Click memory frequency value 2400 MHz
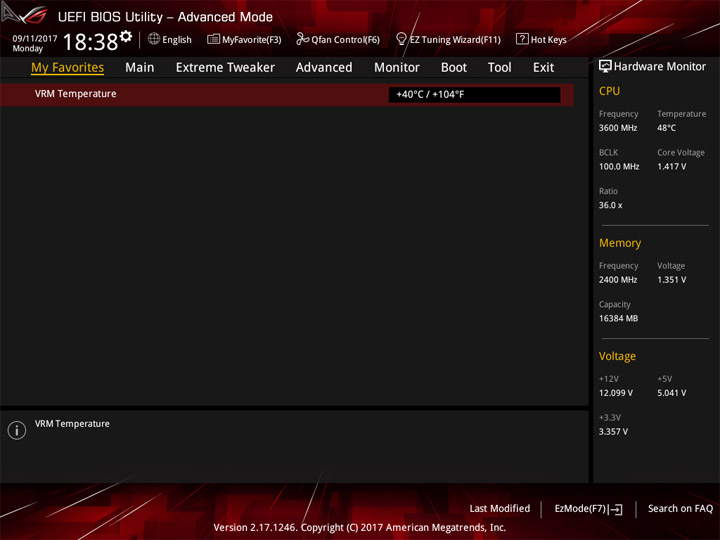 (x=618, y=280)
